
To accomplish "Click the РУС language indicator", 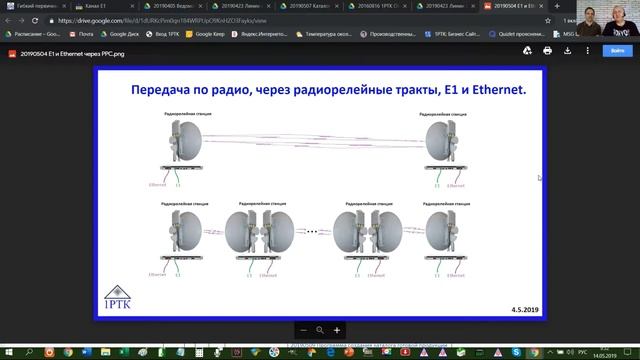I will [x=582, y=352].
